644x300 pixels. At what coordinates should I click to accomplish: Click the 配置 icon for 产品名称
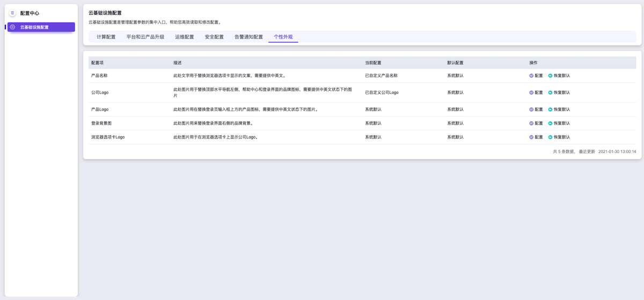(x=532, y=76)
